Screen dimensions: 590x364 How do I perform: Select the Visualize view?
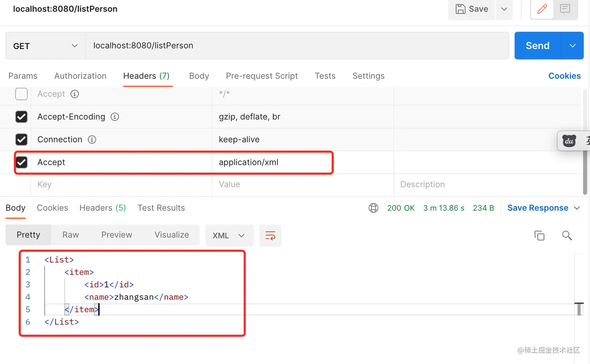click(172, 235)
